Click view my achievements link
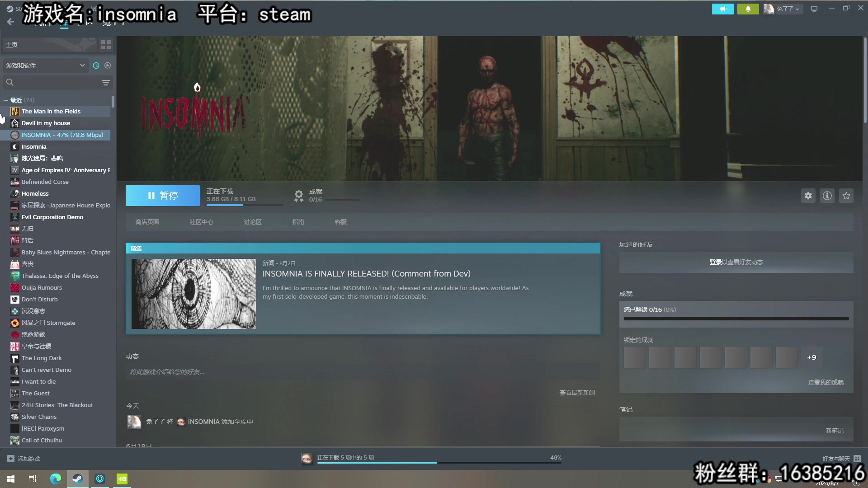 (826, 382)
